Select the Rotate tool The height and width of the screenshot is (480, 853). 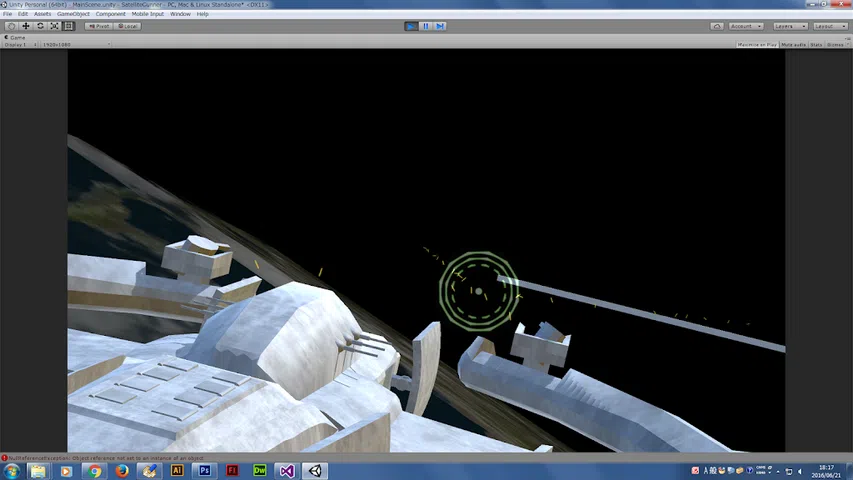click(x=40, y=26)
